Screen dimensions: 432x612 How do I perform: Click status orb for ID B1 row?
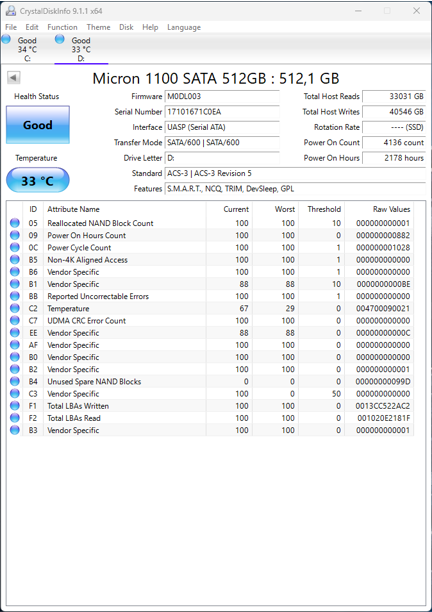coord(14,284)
